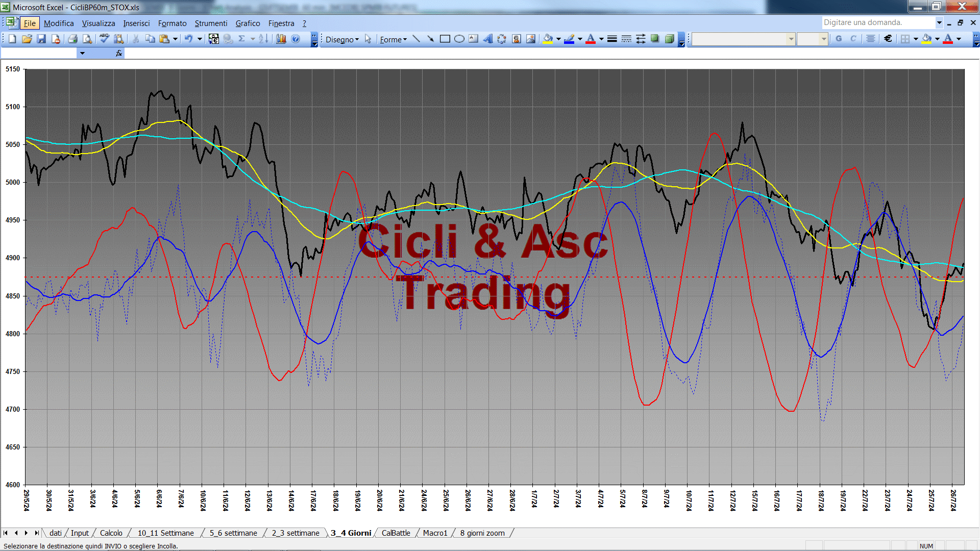
Task: Go to the first sheet tab arrow
Action: click(6, 533)
